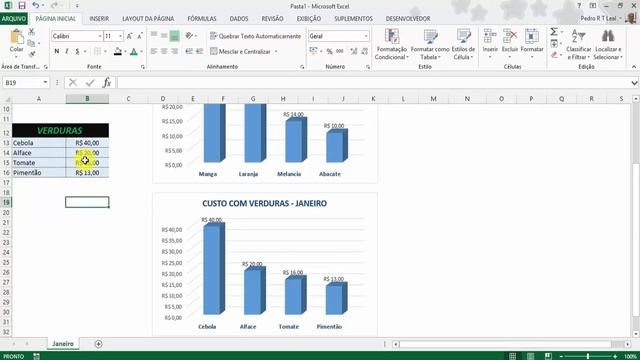The image size is (640, 360).
Task: Select cell with Cebola
Action: (x=39, y=143)
